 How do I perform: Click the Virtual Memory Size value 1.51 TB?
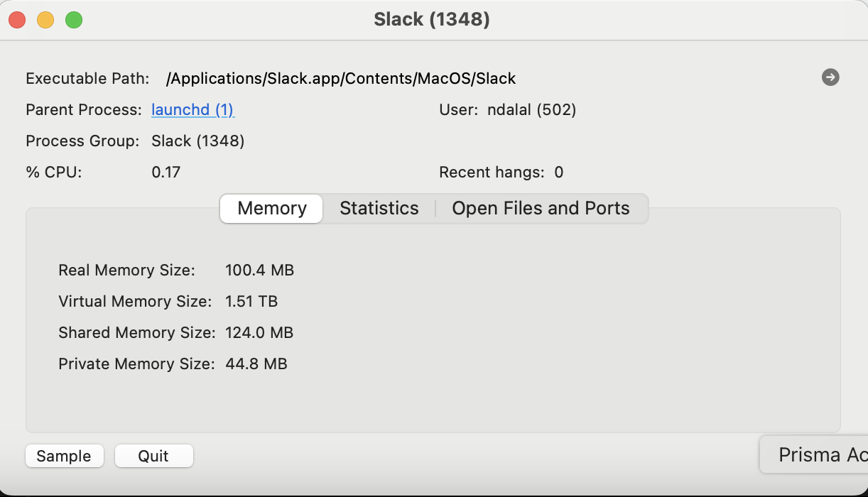pyautogui.click(x=251, y=302)
